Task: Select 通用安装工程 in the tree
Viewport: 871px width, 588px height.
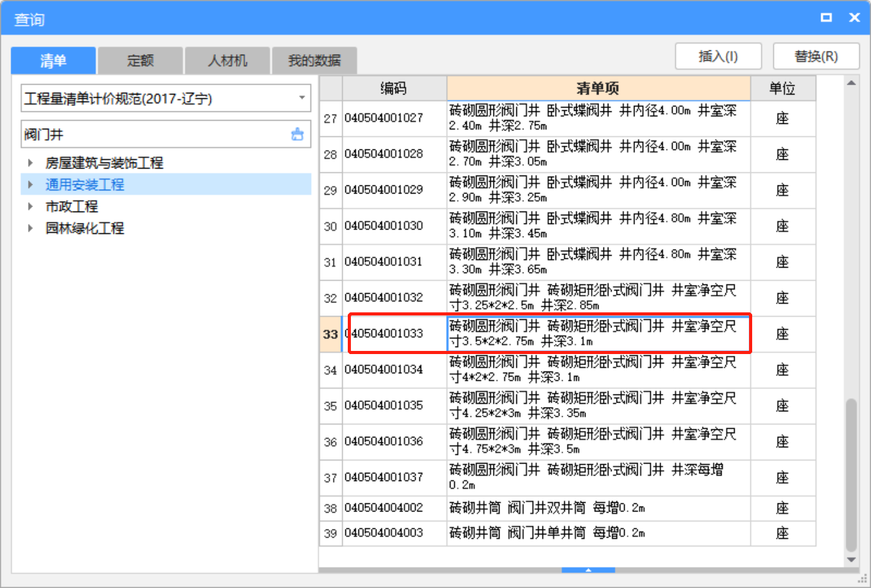Action: [x=85, y=185]
